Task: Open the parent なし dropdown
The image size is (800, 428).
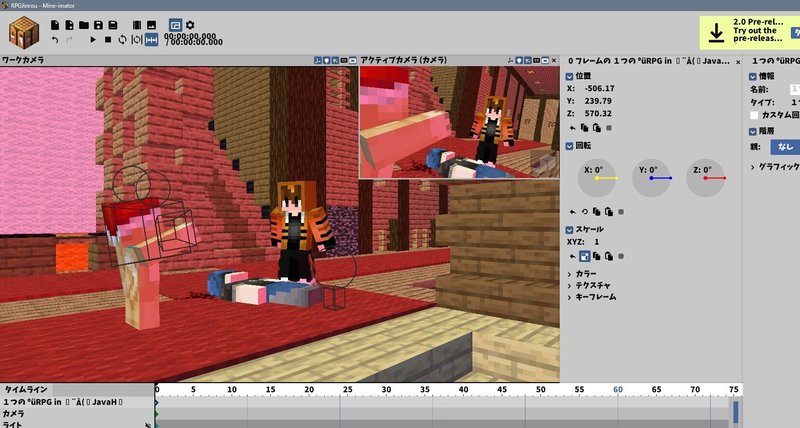Action: click(x=785, y=147)
